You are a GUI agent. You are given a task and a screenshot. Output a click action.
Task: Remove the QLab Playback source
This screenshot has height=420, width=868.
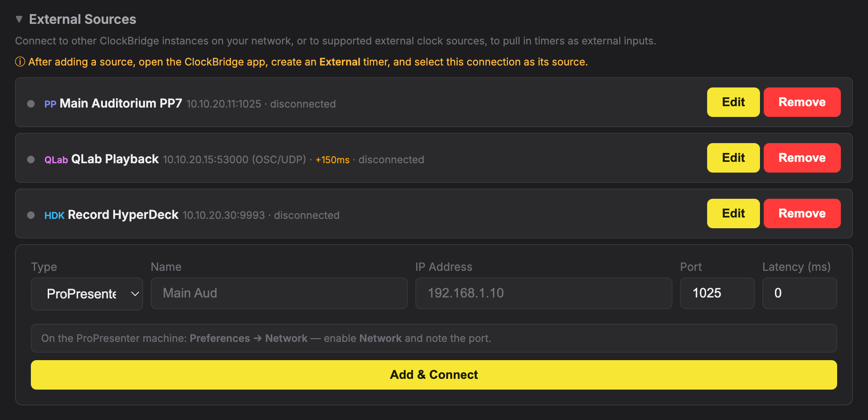802,158
